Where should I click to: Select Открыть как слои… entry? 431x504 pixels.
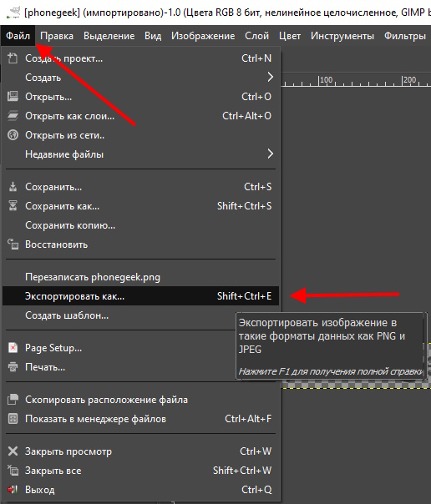(140, 116)
